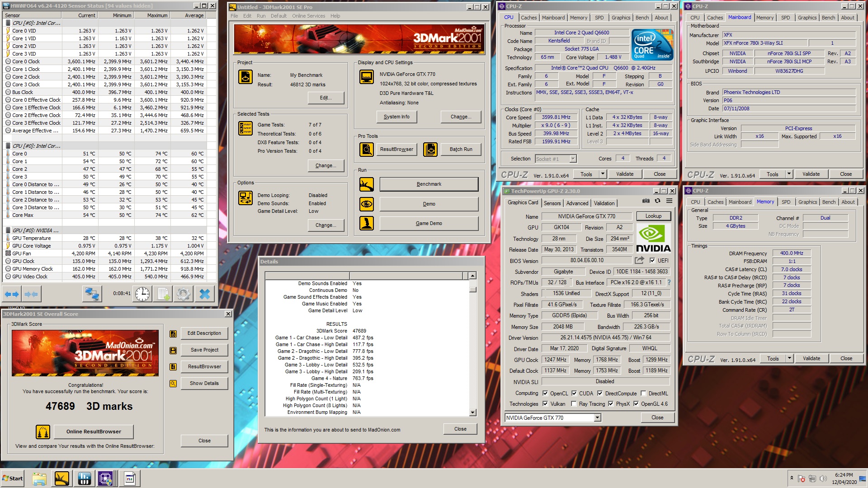
Task: Click the Lookup button in GPU-Z
Action: (653, 216)
